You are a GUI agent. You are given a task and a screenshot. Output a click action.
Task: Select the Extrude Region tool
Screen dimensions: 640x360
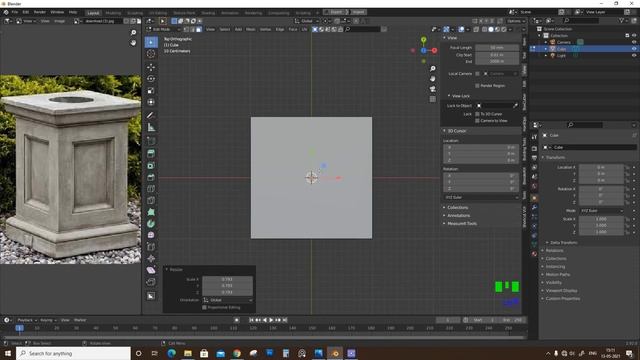151,154
